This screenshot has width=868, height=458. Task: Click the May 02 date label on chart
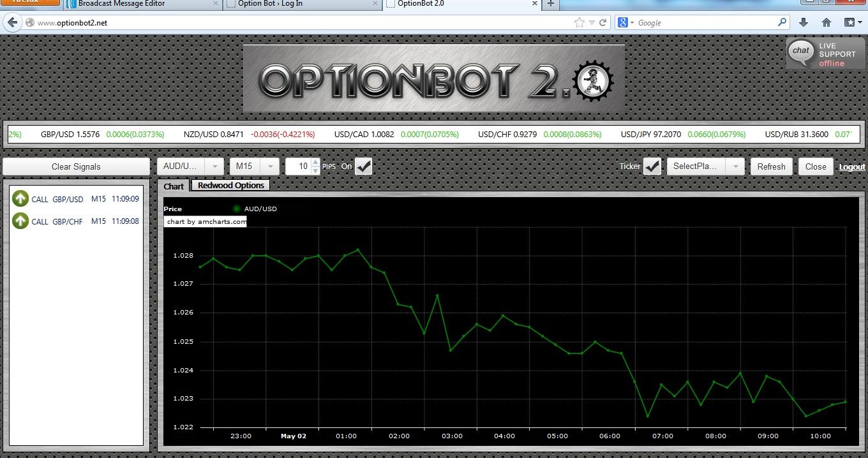coord(294,436)
